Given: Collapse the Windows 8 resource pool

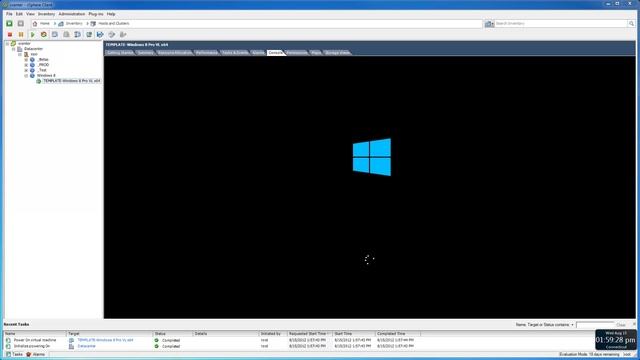Looking at the screenshot, I should pos(26,76).
